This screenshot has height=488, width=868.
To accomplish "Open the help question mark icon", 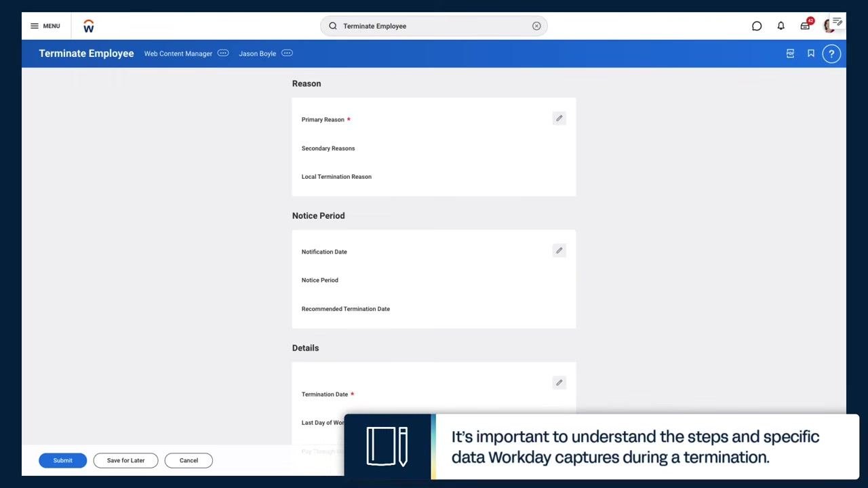I will coord(831,54).
